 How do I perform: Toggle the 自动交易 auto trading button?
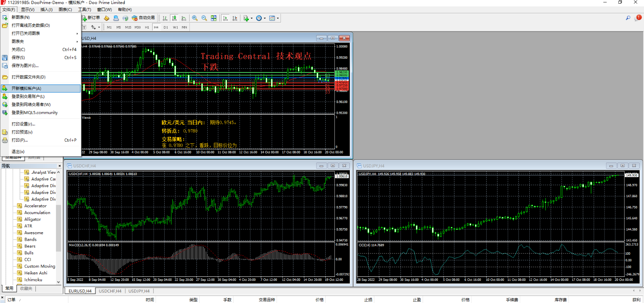pos(143,18)
